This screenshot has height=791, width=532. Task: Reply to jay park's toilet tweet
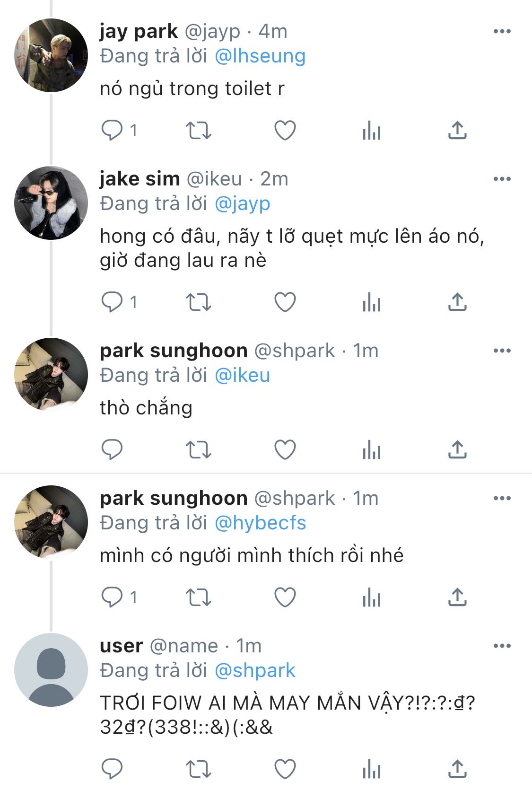(x=112, y=131)
